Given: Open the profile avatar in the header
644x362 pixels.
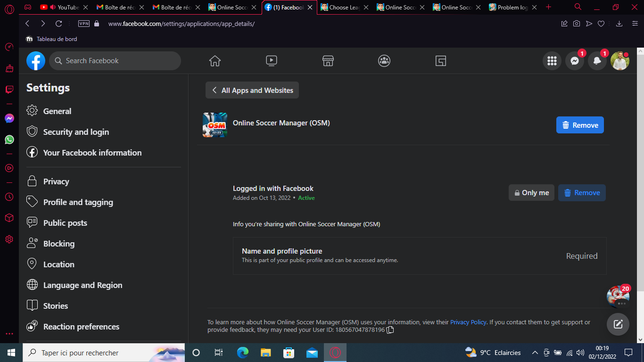Looking at the screenshot, I should click(x=620, y=61).
